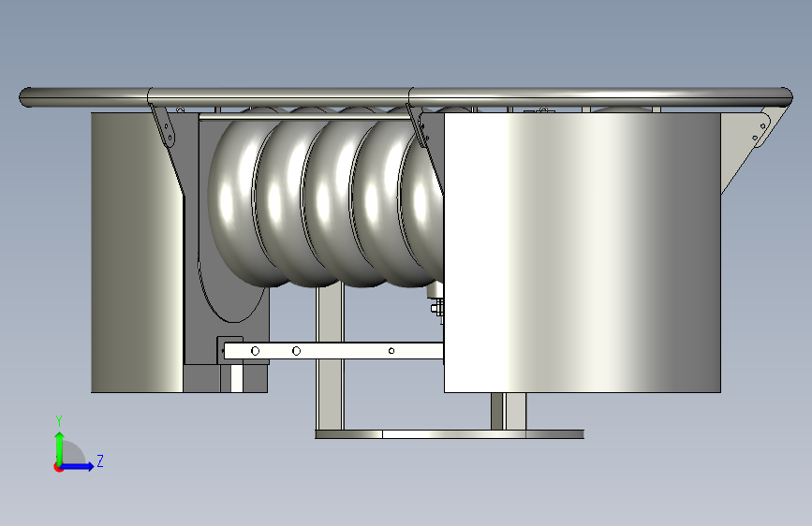Image resolution: width=812 pixels, height=526 pixels.
Task: Click the green Y axis arrow of the triad
Action: (60, 448)
